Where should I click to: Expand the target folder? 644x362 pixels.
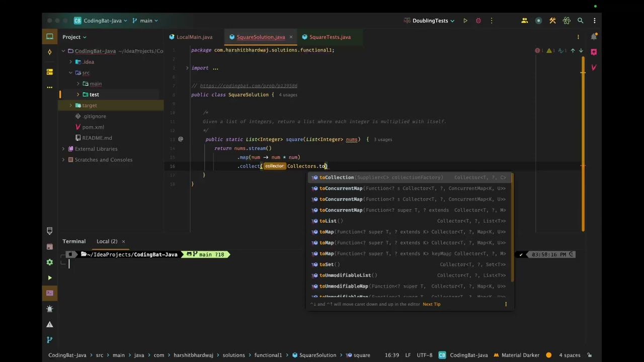[70, 106]
